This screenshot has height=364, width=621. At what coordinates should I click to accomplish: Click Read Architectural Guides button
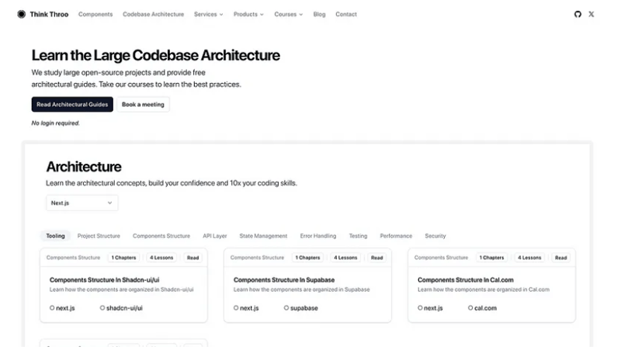coord(72,104)
